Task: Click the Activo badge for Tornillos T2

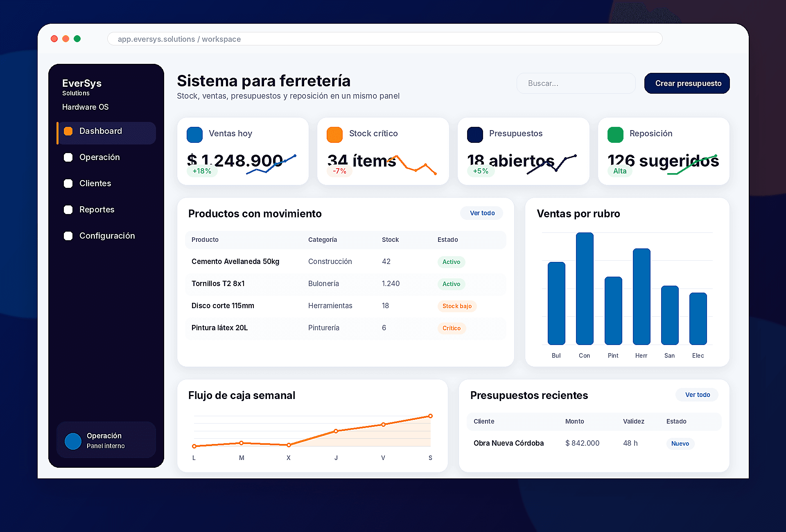Action: (451, 284)
